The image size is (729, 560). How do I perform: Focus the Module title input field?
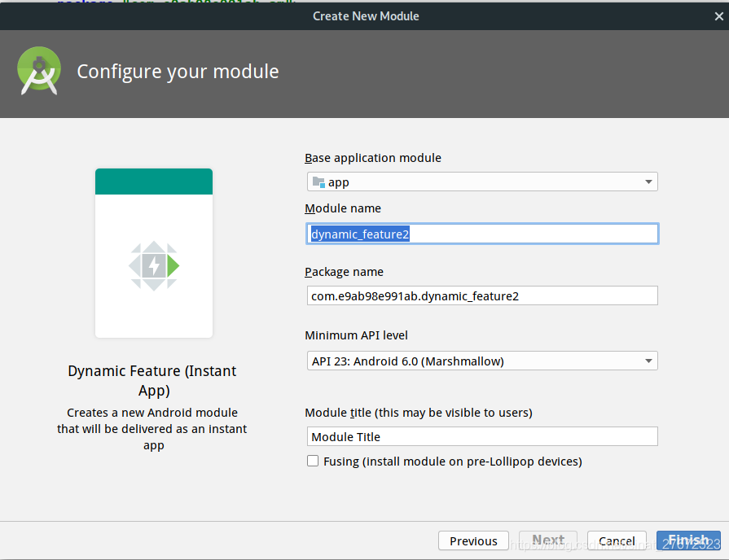point(482,436)
